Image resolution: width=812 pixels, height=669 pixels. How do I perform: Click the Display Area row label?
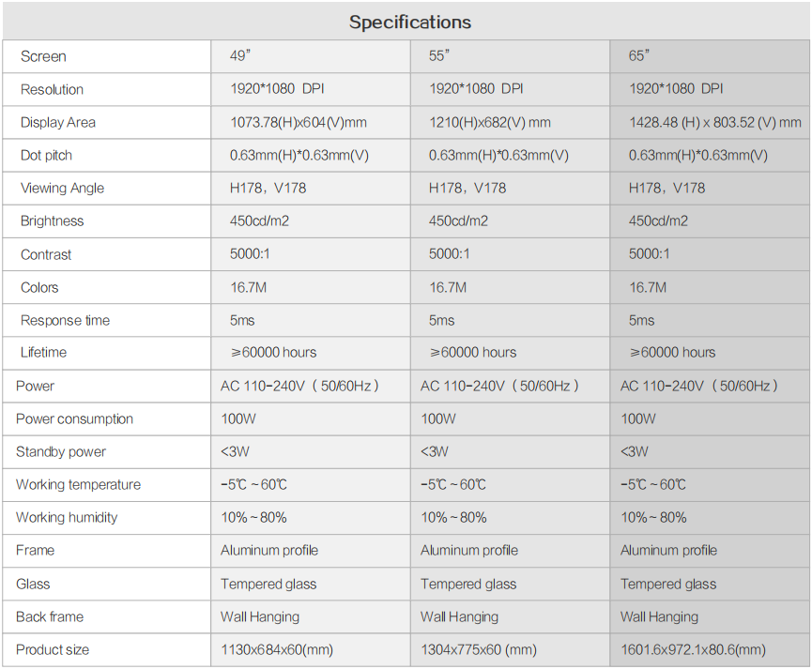click(x=58, y=122)
